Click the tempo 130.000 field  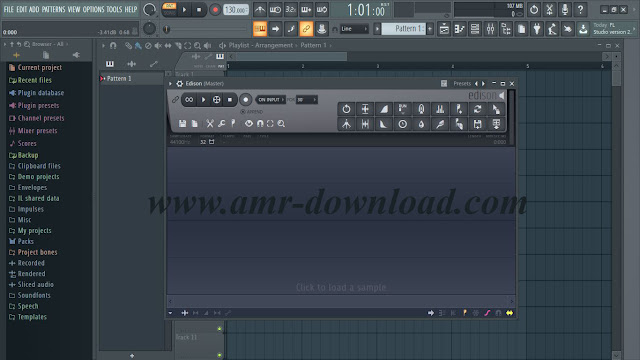click(236, 9)
